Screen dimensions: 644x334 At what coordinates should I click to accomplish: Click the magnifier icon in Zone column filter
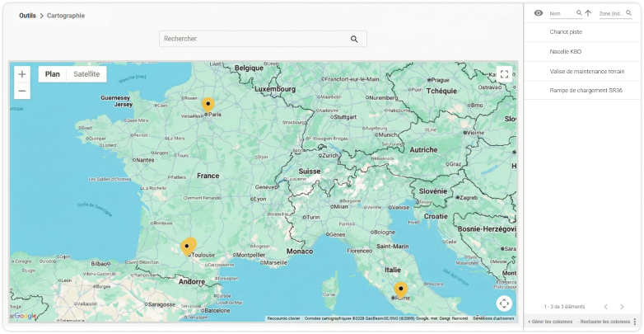(x=628, y=13)
